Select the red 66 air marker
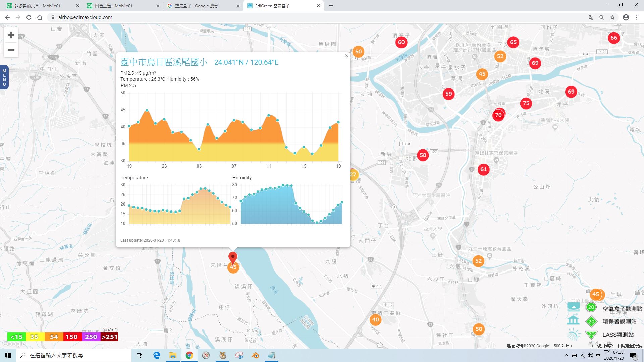This screenshot has height=362, width=644. pos(614,38)
